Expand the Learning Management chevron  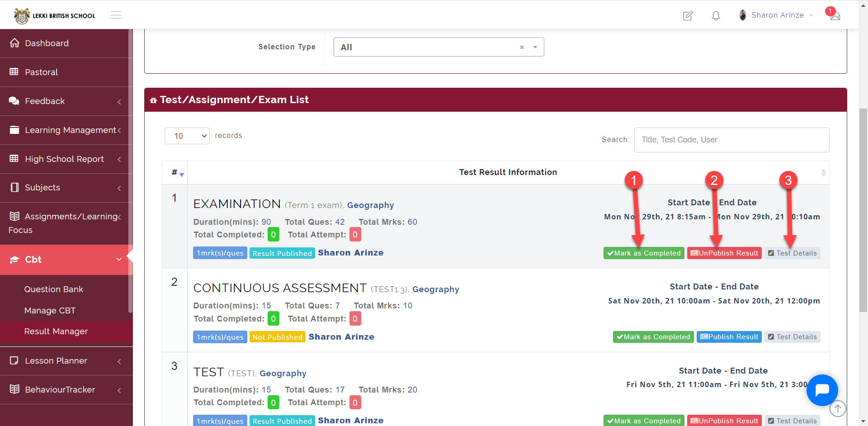tap(119, 131)
